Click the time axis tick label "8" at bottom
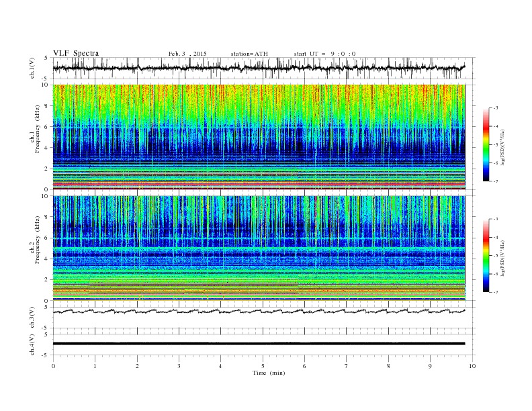This screenshot has height=411, width=532. (x=388, y=366)
